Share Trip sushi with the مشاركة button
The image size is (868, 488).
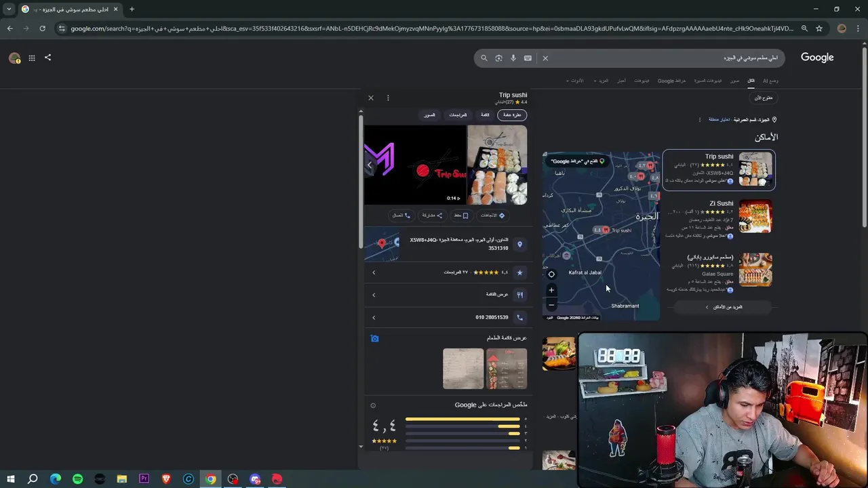pos(432,216)
